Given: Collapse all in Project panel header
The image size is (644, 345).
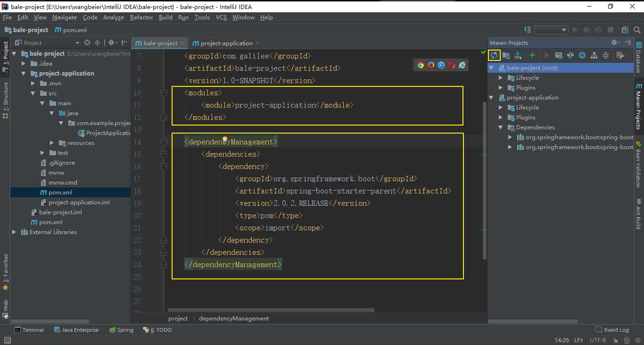Looking at the screenshot, I should 98,42.
